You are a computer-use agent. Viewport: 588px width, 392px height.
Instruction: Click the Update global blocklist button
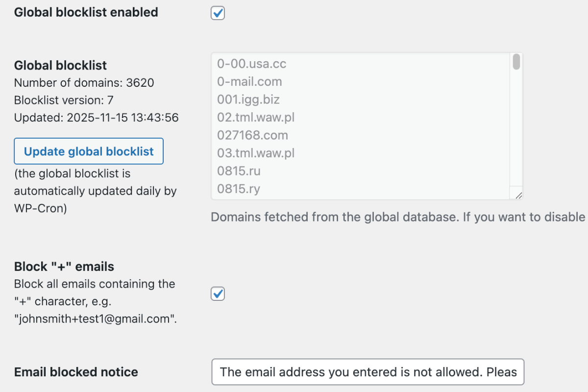coord(88,151)
